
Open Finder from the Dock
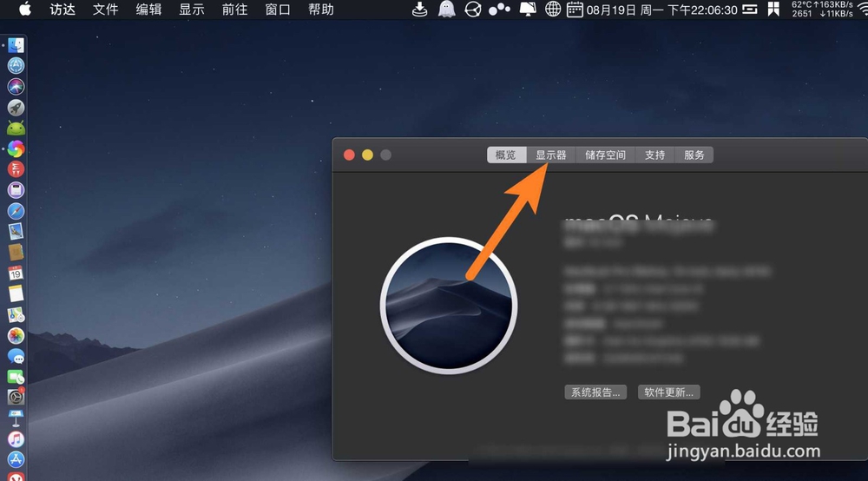coord(16,45)
